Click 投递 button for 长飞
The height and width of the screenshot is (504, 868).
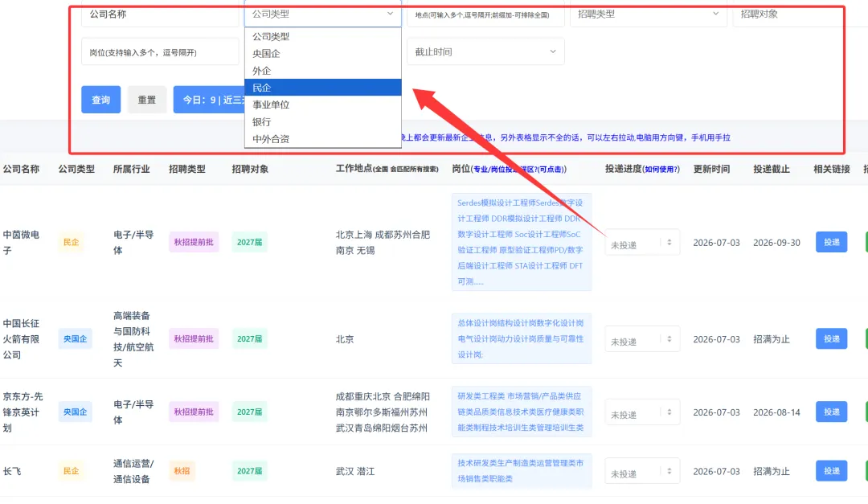tap(832, 471)
